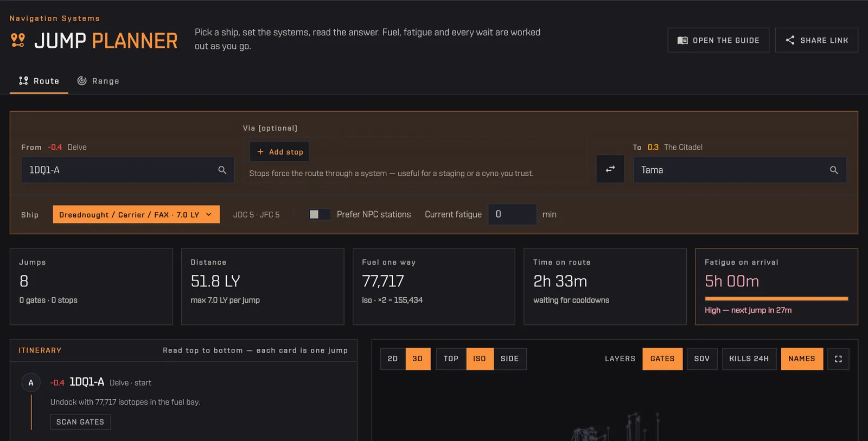Click the fatigue on arrival progress bar
This screenshot has height=441, width=868.
776,298
